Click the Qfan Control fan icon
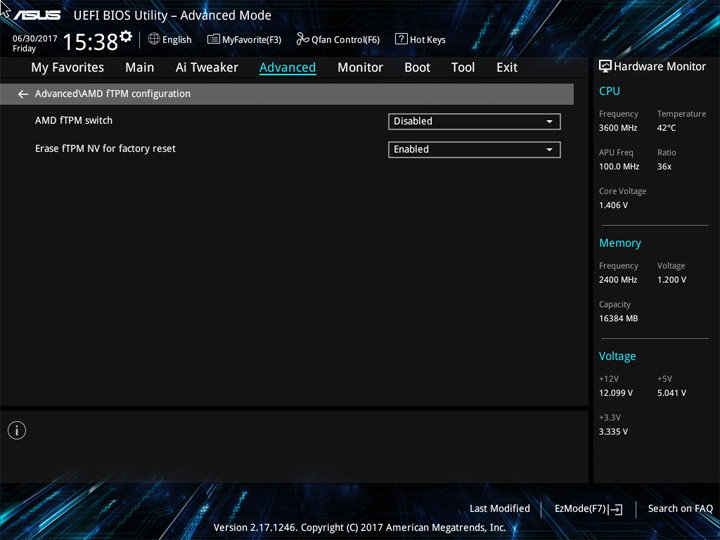 302,39
